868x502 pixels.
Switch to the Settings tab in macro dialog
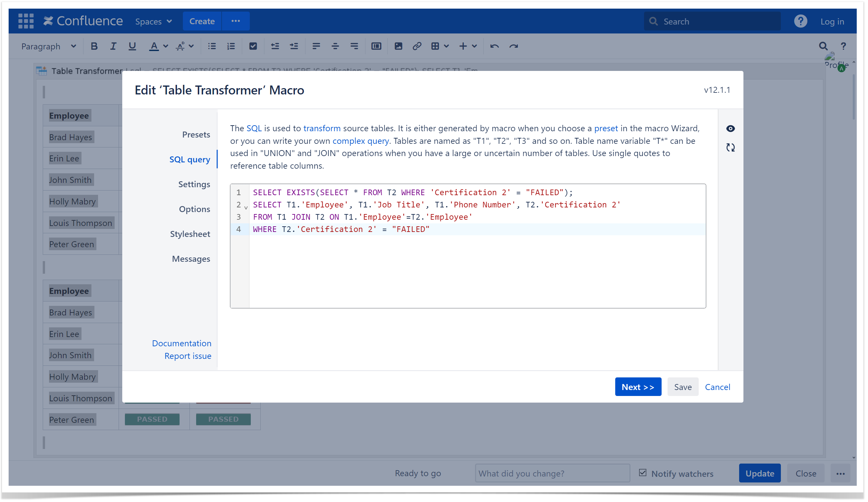(194, 184)
